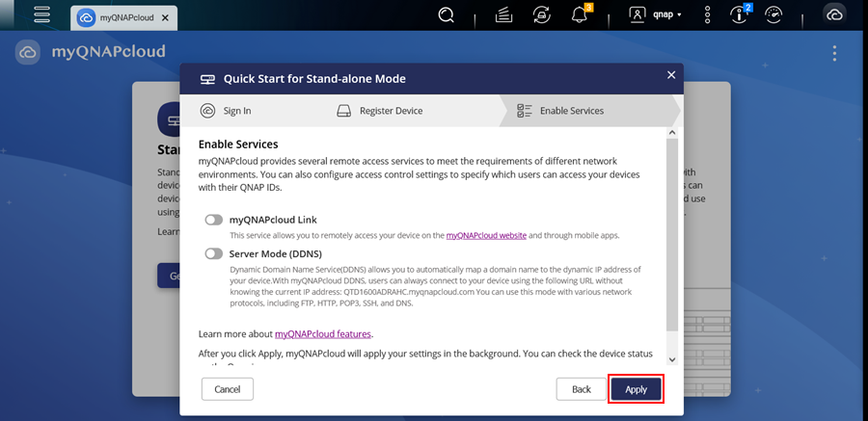Screen dimensions: 868x421
Task: Click the cloud icon at top right corner
Action: point(834,15)
